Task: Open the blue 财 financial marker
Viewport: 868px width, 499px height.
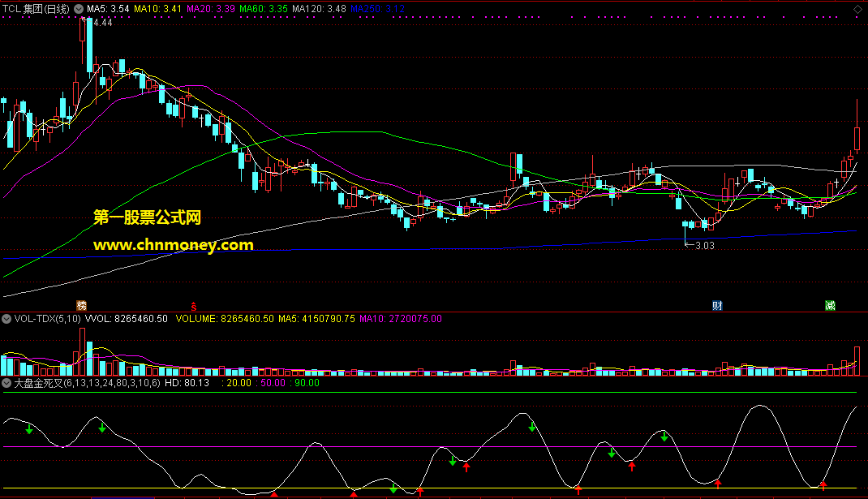Action: pos(717,305)
